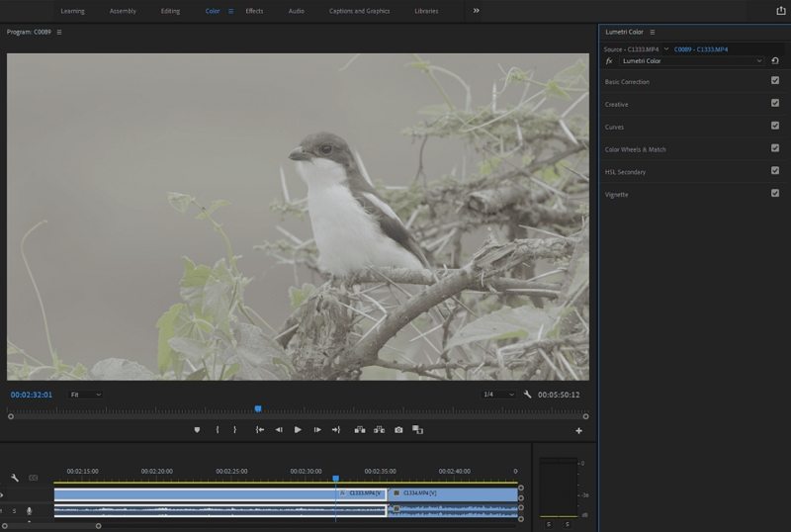Toggle the timeline caption track options icon
Image resolution: width=791 pixels, height=532 pixels.
(34, 478)
